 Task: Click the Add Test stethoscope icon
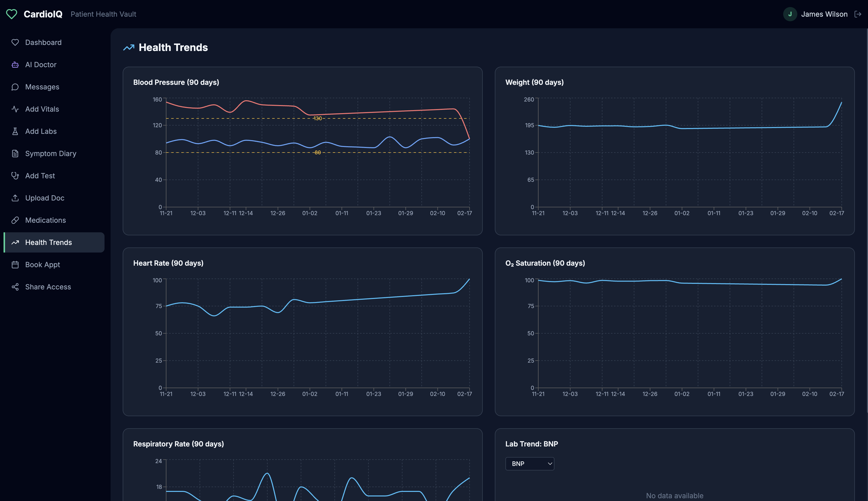(x=15, y=176)
